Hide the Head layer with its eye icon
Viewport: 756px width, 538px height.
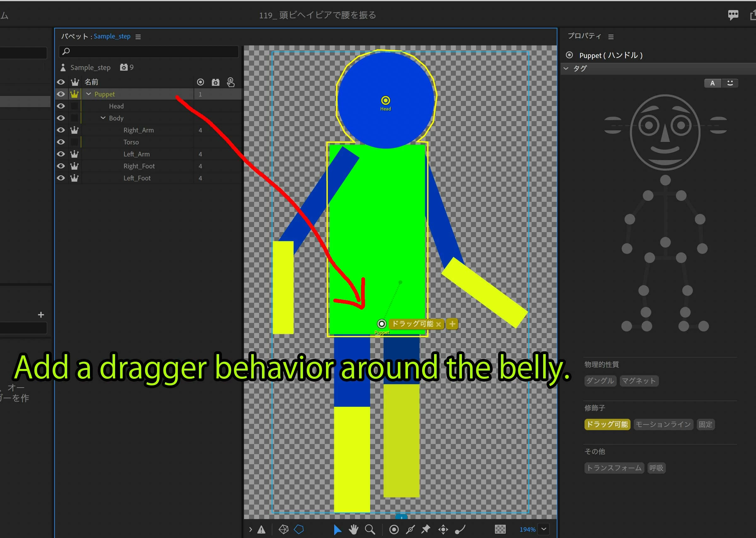[x=61, y=106]
